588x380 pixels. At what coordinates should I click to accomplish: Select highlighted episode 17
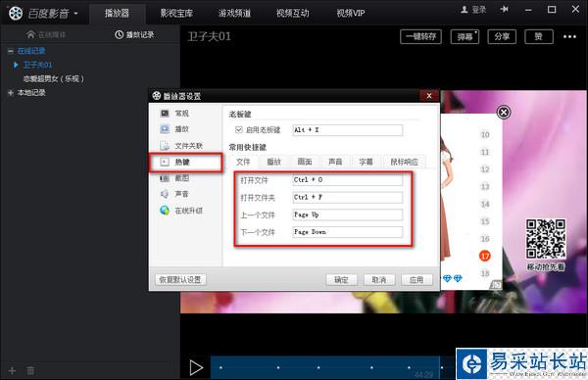coord(485,256)
